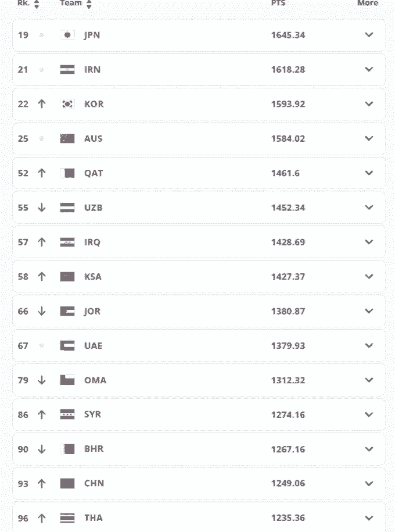Open more details for KSA
This screenshot has height=532, width=395.
[x=369, y=277]
